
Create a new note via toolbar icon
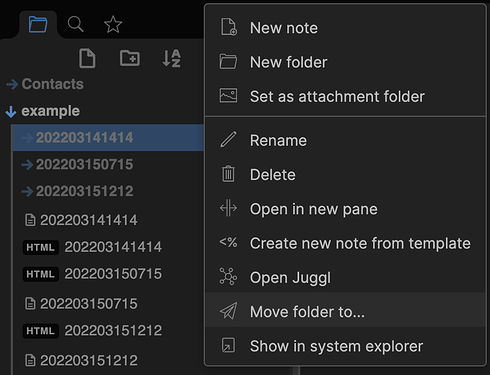[87, 58]
